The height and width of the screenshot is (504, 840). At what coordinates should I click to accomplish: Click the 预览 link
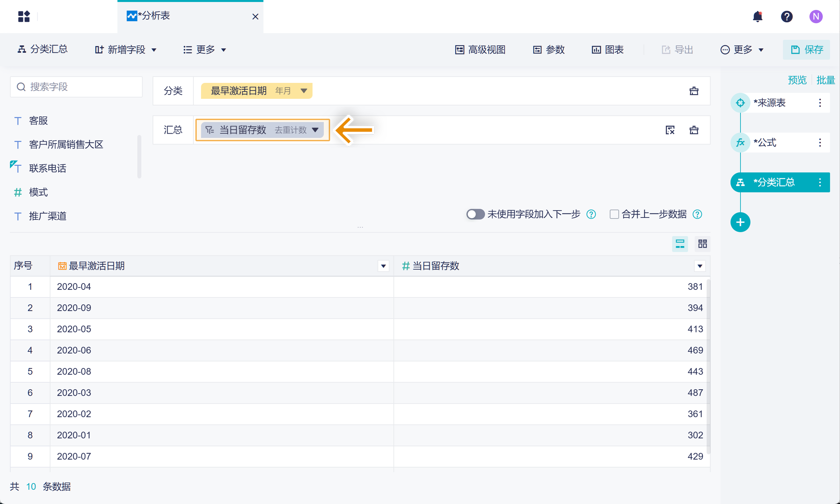click(797, 80)
